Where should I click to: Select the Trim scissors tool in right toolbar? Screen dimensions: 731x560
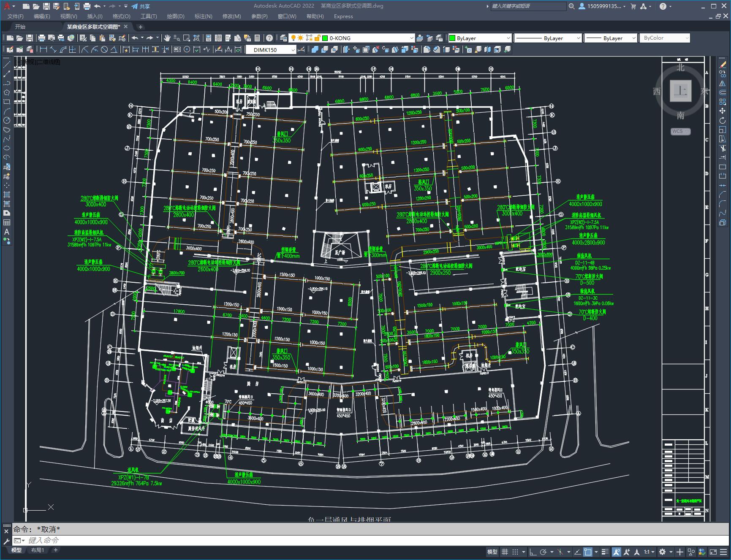click(723, 148)
